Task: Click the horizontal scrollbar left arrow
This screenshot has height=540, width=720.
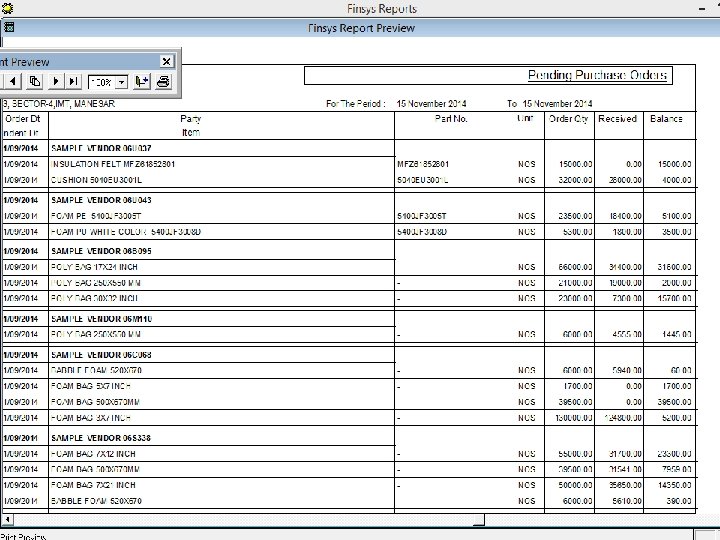Action: (7, 519)
